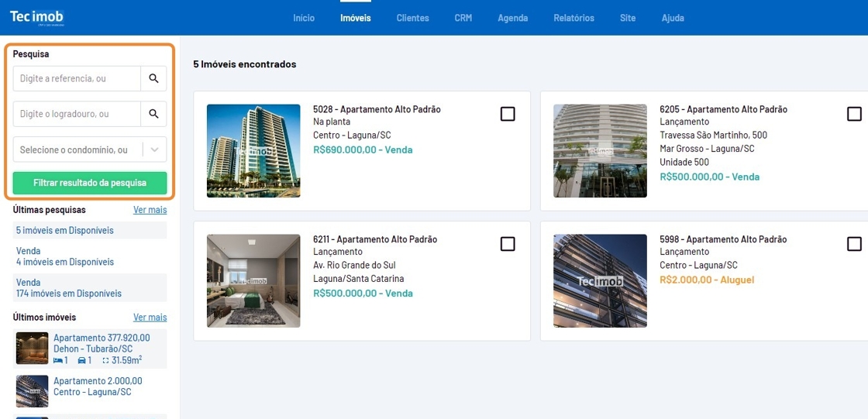The width and height of the screenshot is (868, 419).
Task: Click the search icon beside the logradouro field
Action: point(153,114)
